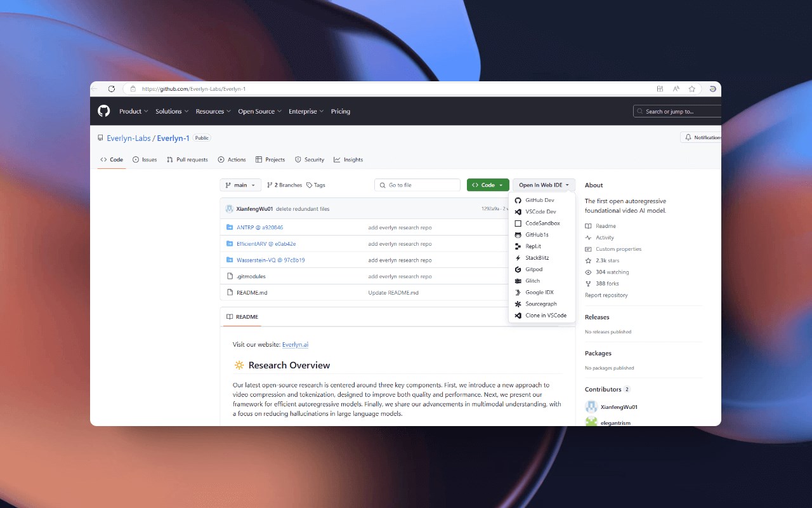Screen dimensions: 812x508
Task: Open the ANTRP submodule folder
Action: click(x=259, y=227)
